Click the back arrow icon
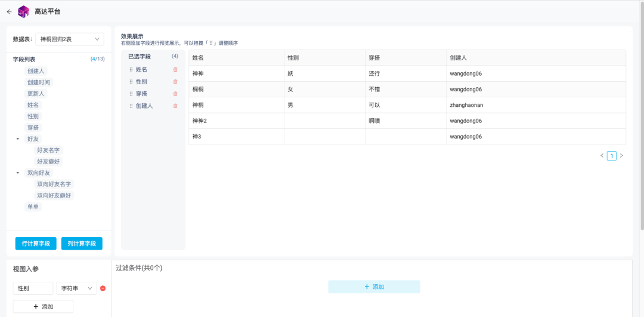 click(9, 11)
